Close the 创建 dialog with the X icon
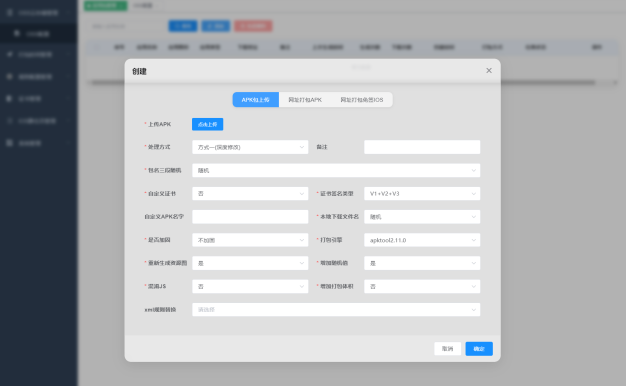This screenshot has height=386, width=626. tap(489, 70)
